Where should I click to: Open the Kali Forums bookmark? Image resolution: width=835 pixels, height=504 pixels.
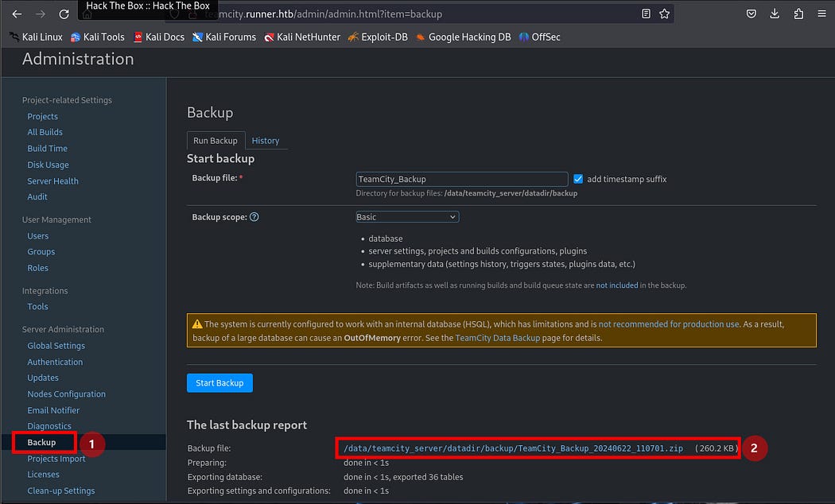coord(224,37)
